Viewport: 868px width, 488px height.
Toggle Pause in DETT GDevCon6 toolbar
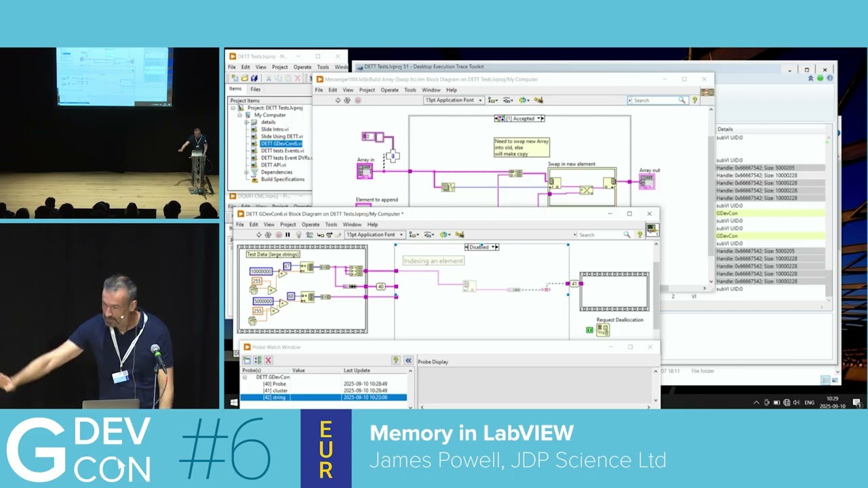tap(288, 235)
